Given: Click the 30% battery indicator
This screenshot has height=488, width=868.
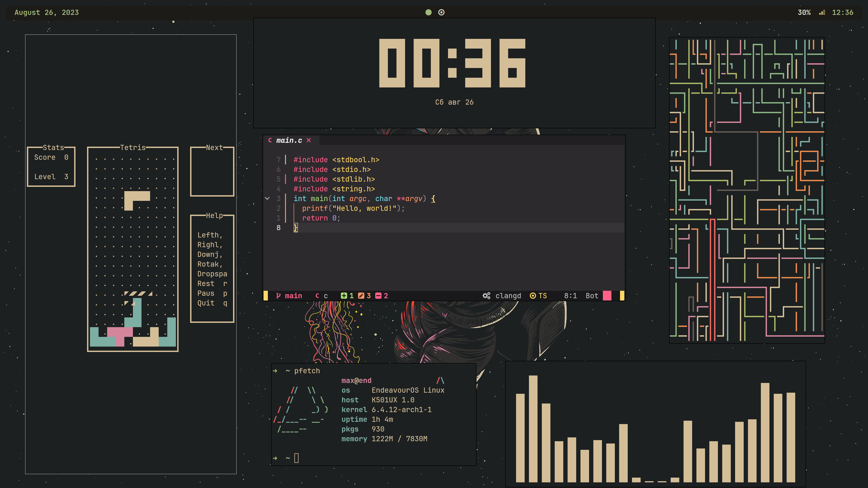Looking at the screenshot, I should click(804, 12).
